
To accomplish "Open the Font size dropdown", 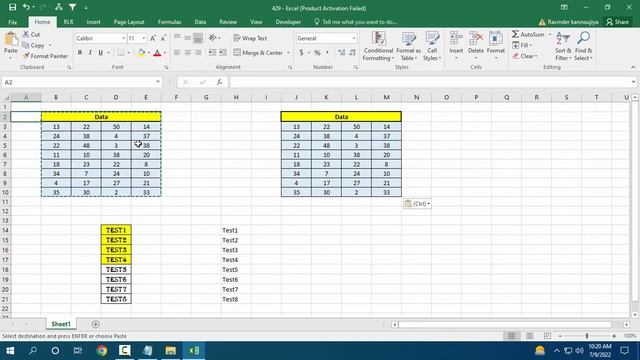I will (x=144, y=38).
